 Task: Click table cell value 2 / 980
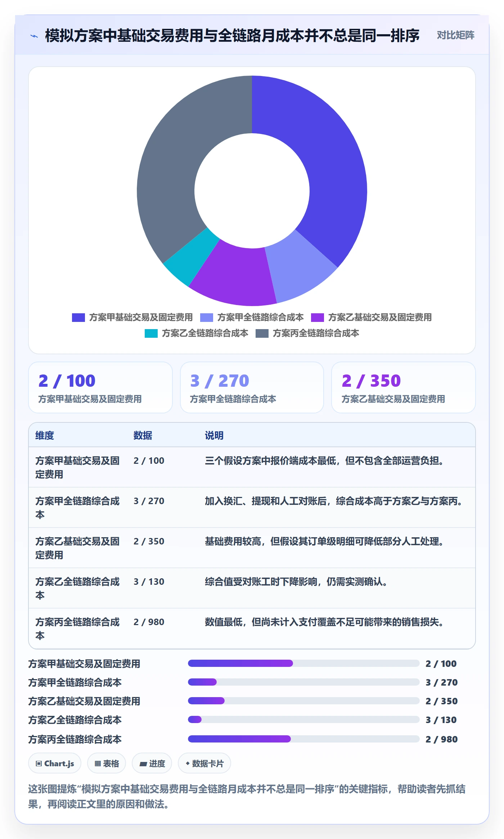[x=149, y=622]
